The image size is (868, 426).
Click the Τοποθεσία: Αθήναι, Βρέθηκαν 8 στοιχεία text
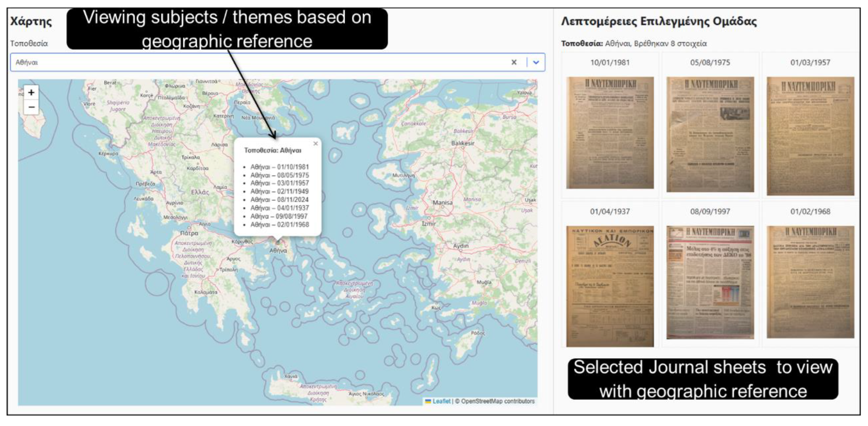point(634,43)
